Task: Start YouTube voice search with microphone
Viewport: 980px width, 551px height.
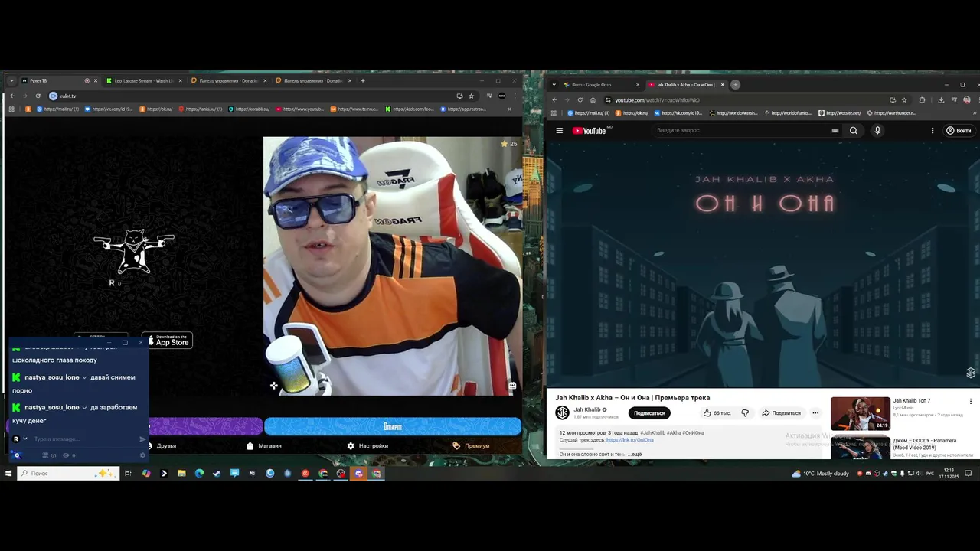Action: 877,131
